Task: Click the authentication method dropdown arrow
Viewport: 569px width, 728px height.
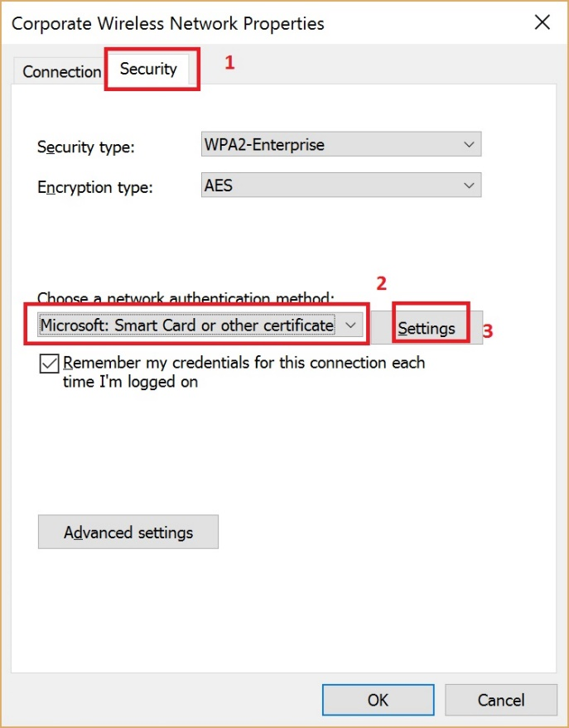Action: (x=351, y=325)
